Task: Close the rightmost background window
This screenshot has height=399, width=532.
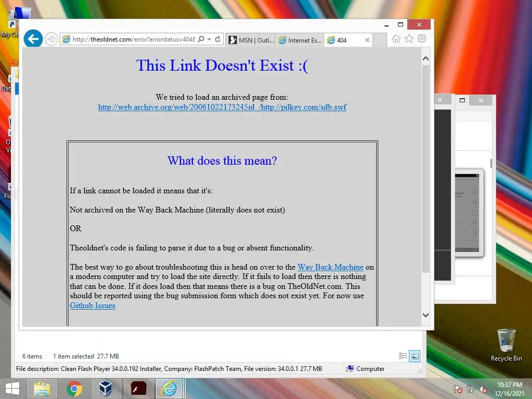Action: click(x=481, y=100)
